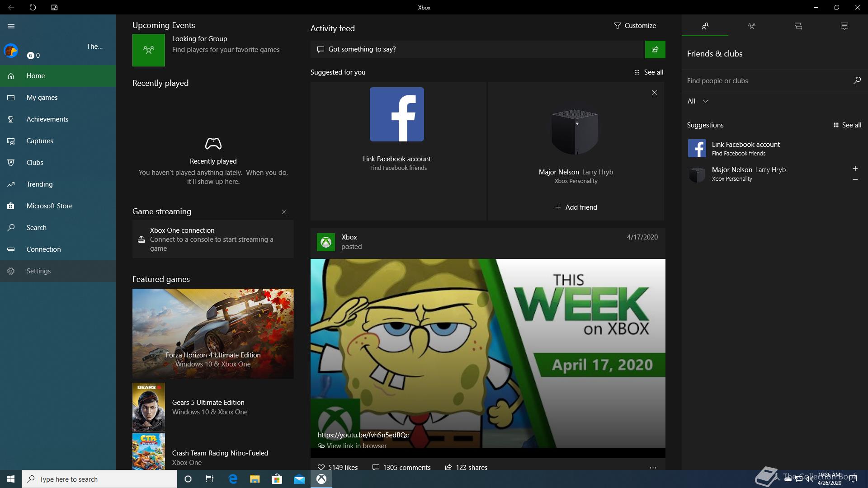Click 123 shares on the post
This screenshot has width=868, height=488.
(466, 467)
